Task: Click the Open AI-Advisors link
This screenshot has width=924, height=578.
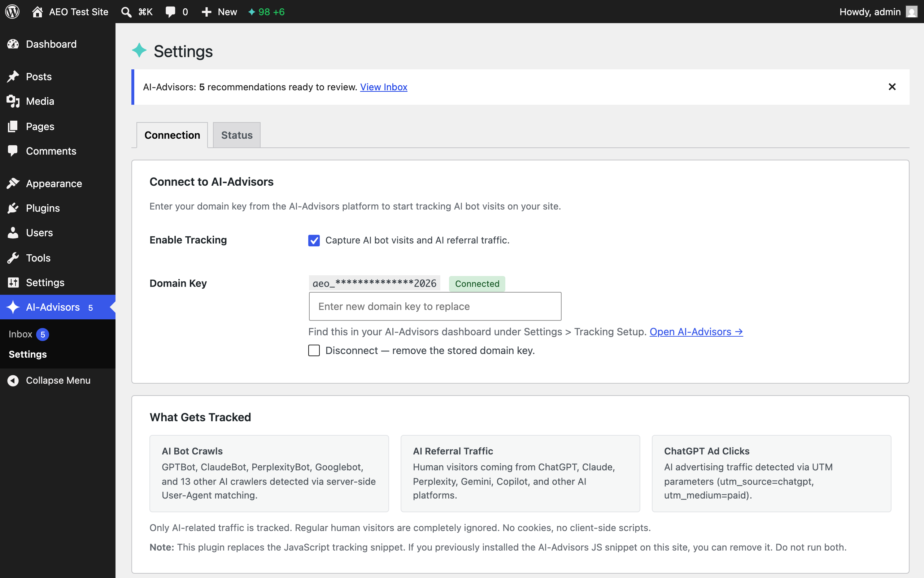Action: (696, 331)
